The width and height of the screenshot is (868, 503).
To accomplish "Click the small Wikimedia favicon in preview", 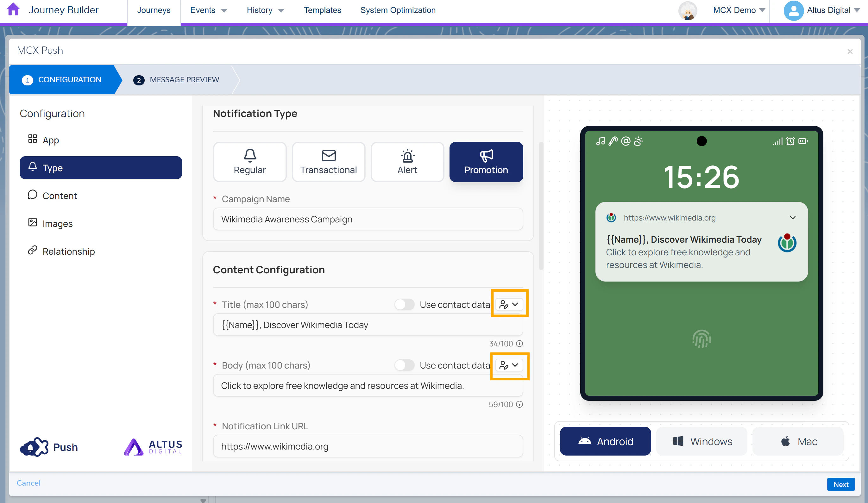I will (611, 218).
